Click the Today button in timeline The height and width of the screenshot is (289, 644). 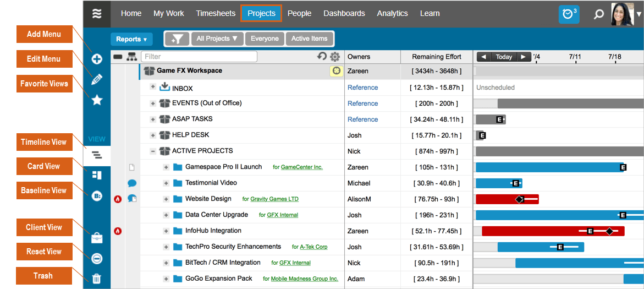click(x=504, y=57)
